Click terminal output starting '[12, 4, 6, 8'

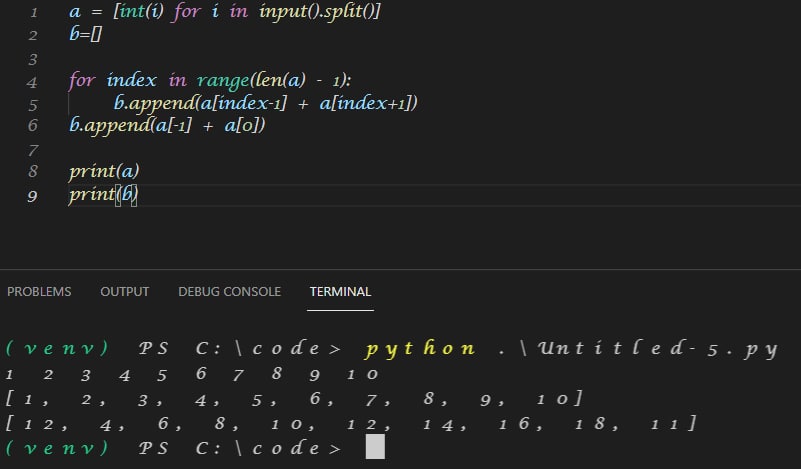click(x=350, y=424)
